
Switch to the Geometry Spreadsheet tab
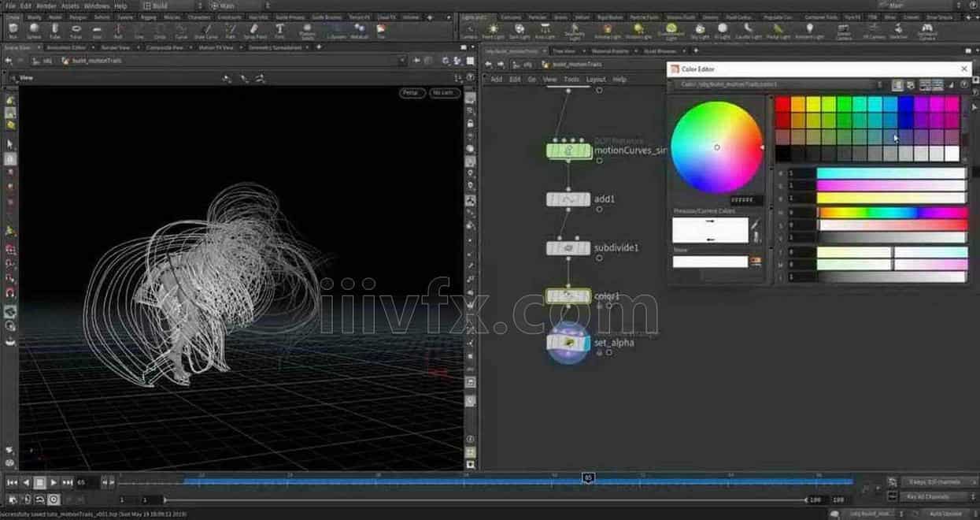pyautogui.click(x=276, y=47)
